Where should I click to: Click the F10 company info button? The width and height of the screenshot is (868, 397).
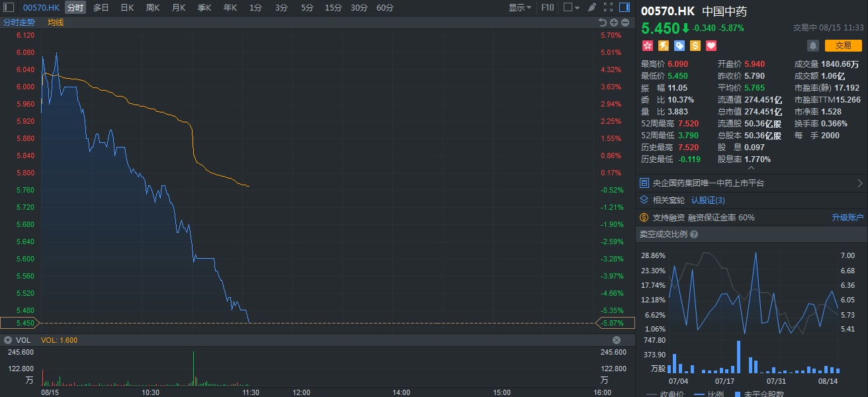[x=548, y=8]
